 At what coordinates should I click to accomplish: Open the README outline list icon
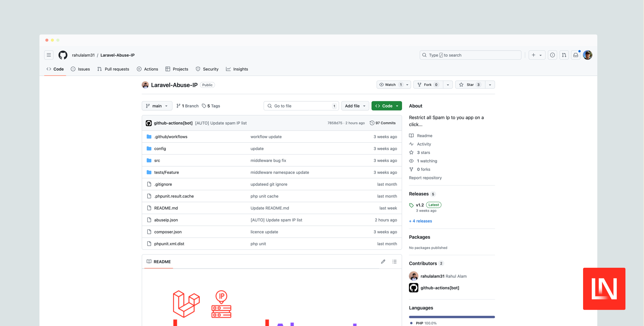click(x=395, y=262)
